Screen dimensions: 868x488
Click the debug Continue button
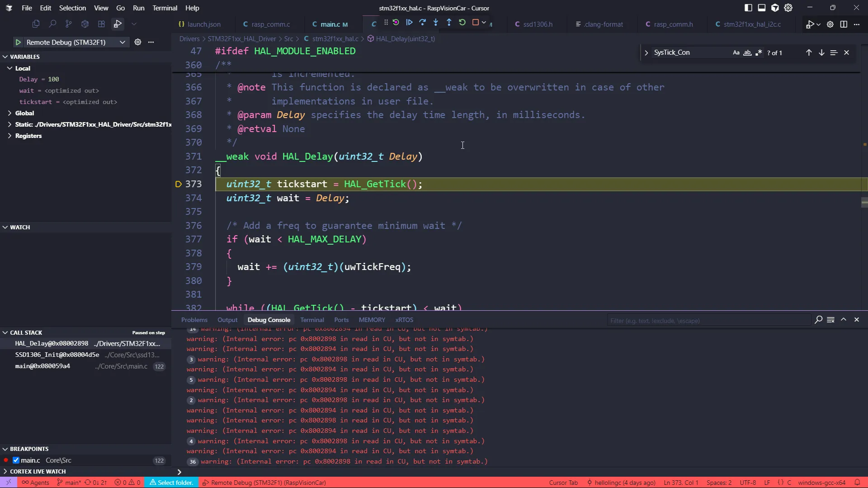[x=409, y=23]
